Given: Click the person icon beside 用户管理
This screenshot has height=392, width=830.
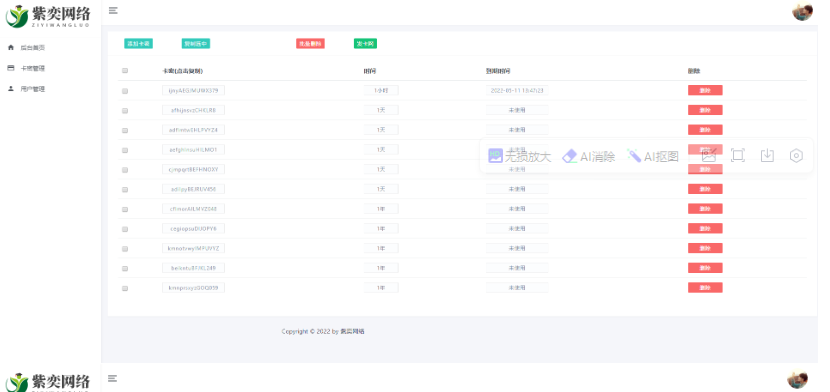Looking at the screenshot, I should pyautogui.click(x=11, y=89).
